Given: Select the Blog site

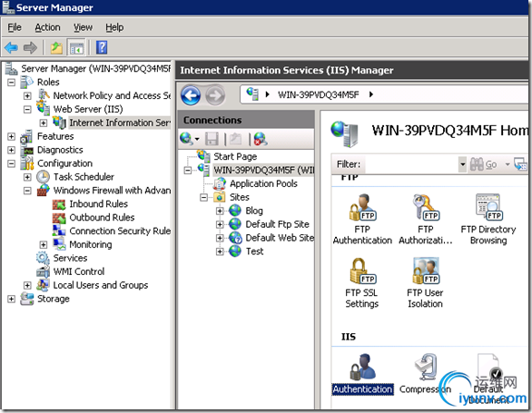Looking at the screenshot, I should tap(254, 211).
